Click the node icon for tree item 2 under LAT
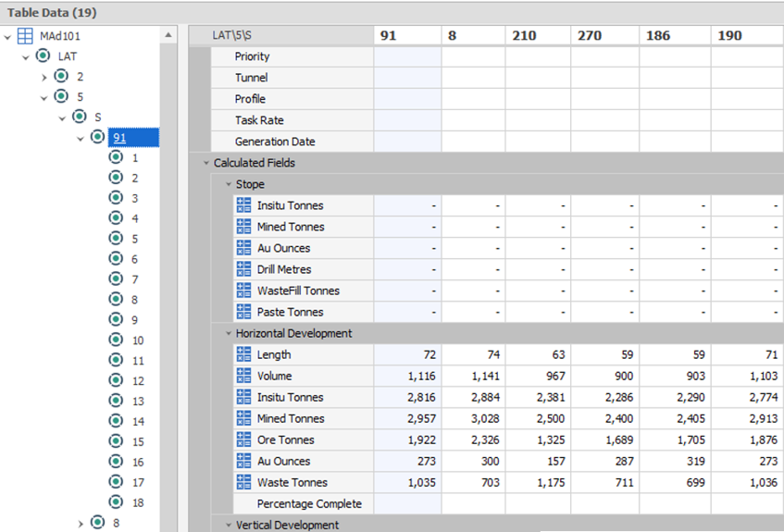The height and width of the screenshot is (532, 784). click(61, 76)
